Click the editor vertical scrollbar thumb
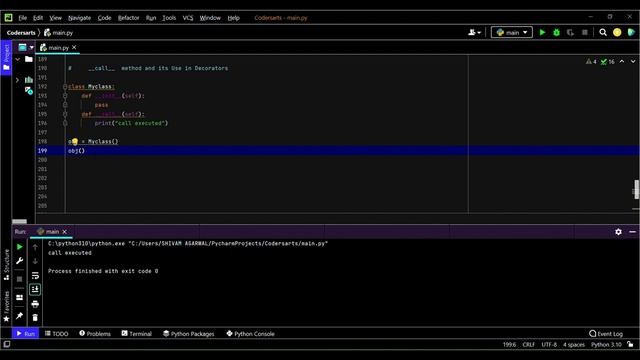640x360 pixels. (636, 189)
